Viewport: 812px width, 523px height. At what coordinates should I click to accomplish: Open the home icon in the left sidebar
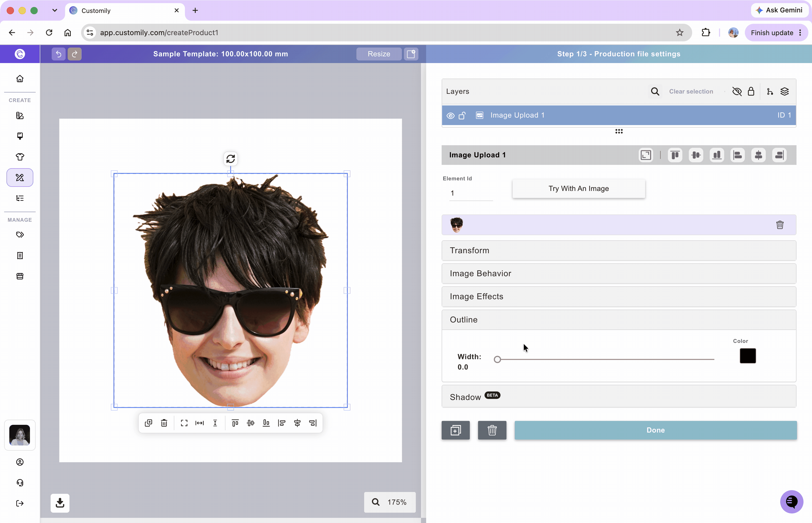tap(20, 79)
